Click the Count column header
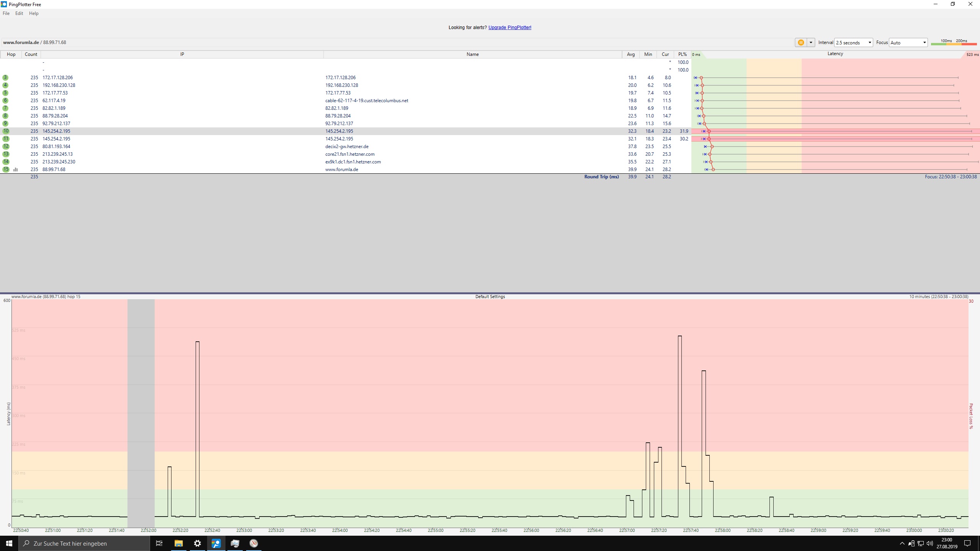This screenshot has width=980, height=551. [x=31, y=54]
